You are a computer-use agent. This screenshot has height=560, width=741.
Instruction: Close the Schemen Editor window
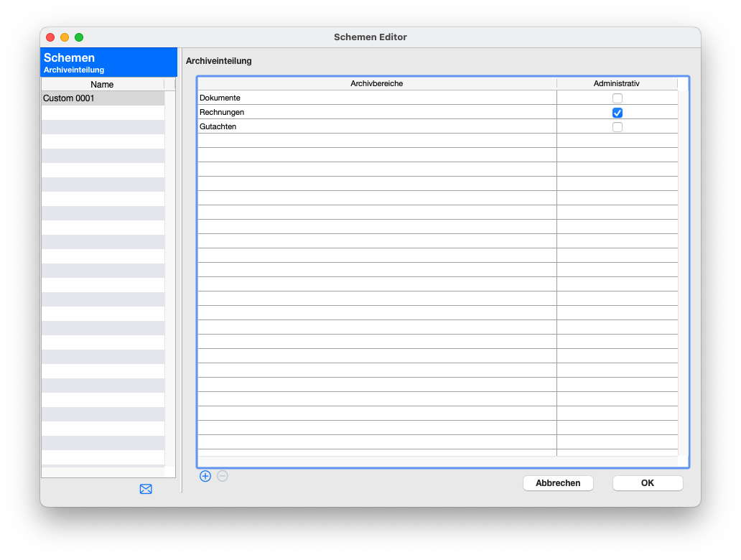pos(50,37)
